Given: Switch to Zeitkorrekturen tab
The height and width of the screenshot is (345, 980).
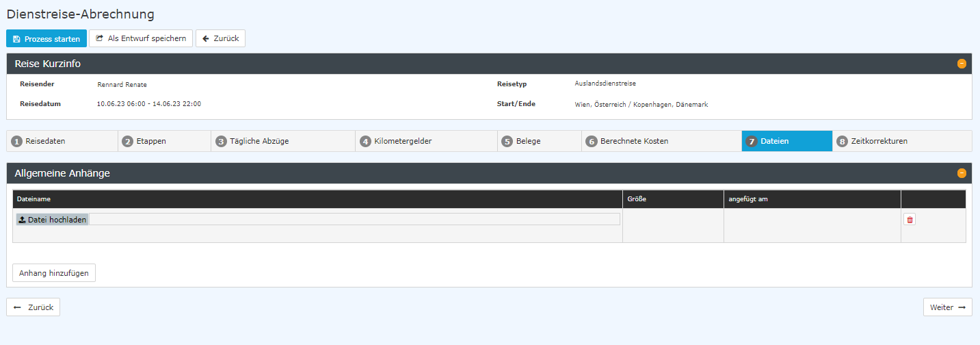Looking at the screenshot, I should [901, 141].
